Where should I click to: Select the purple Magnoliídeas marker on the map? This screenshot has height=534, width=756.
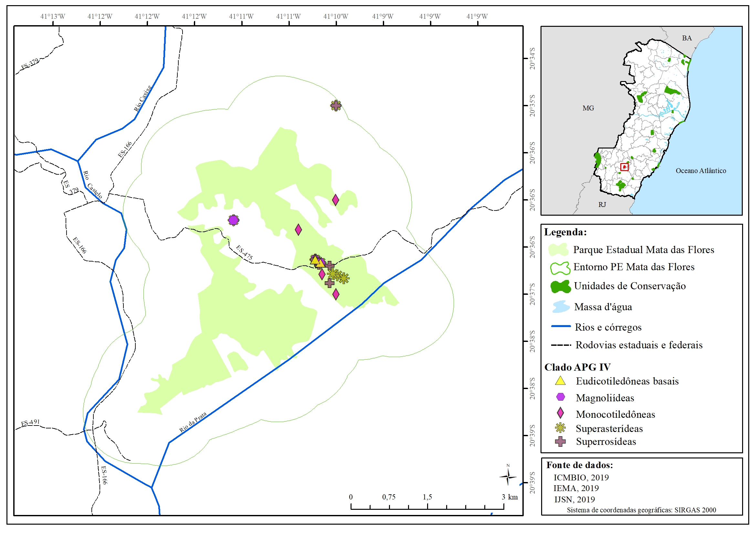[x=234, y=220]
